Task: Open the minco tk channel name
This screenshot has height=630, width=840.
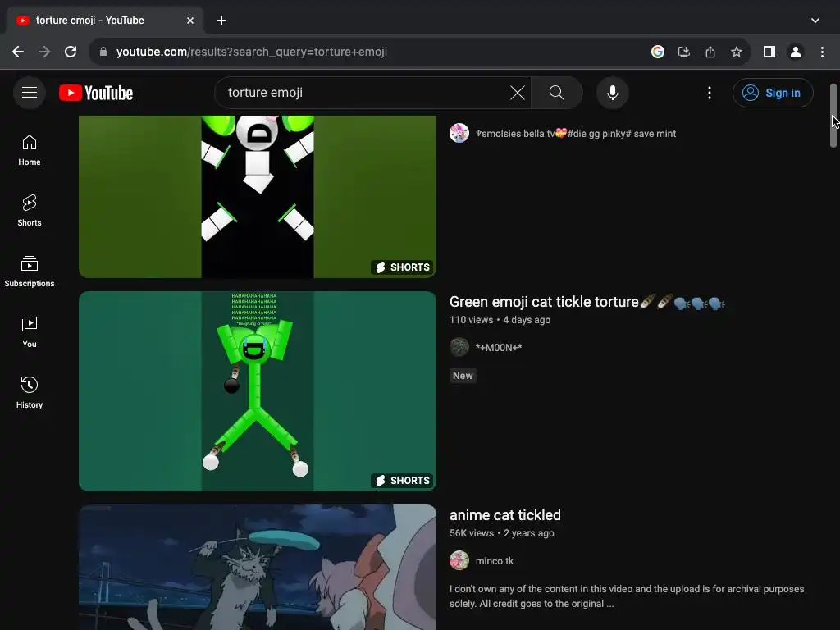Action: 495,561
